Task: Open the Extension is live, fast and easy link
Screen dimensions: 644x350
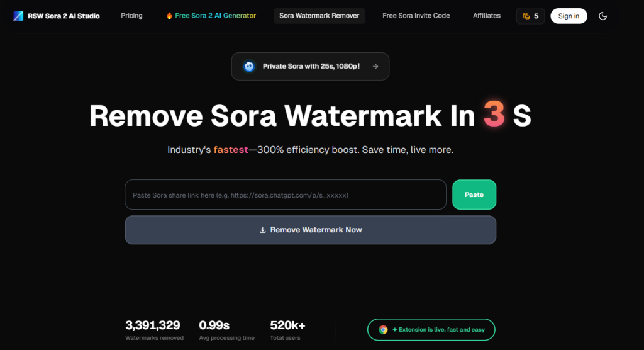Action: click(x=431, y=329)
